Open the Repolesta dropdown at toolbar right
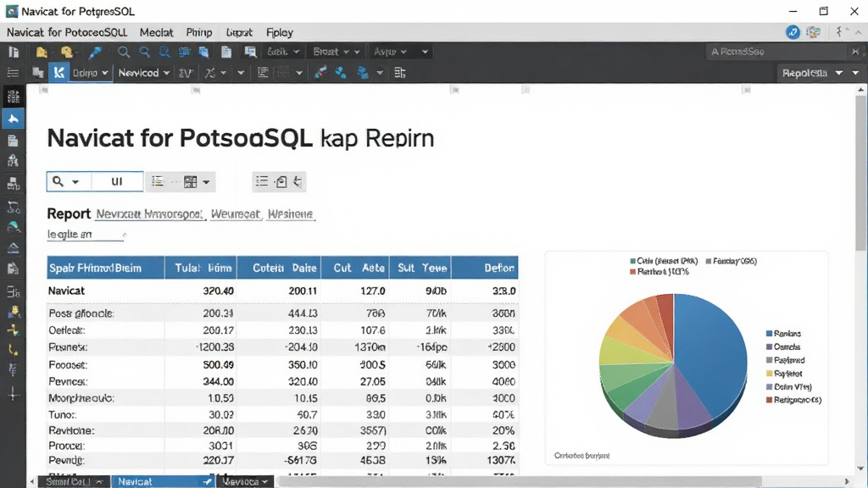Viewport: 868px width, 488px height. [813, 73]
